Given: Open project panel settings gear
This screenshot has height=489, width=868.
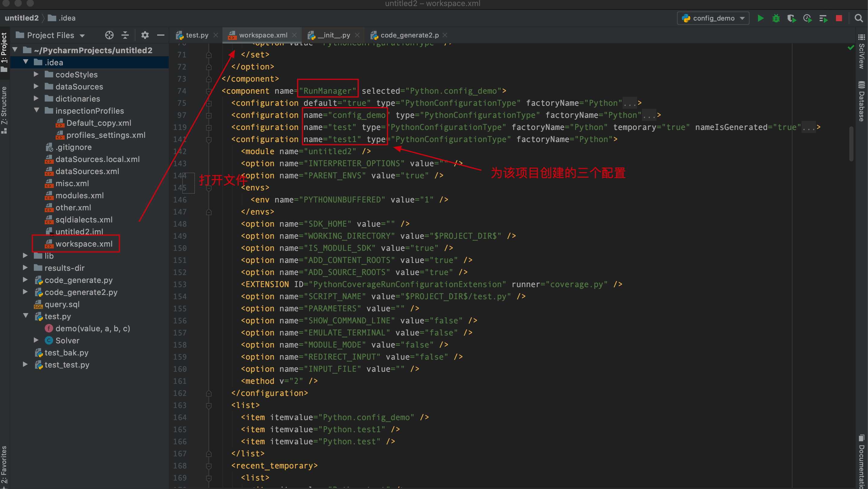Looking at the screenshot, I should coord(145,35).
